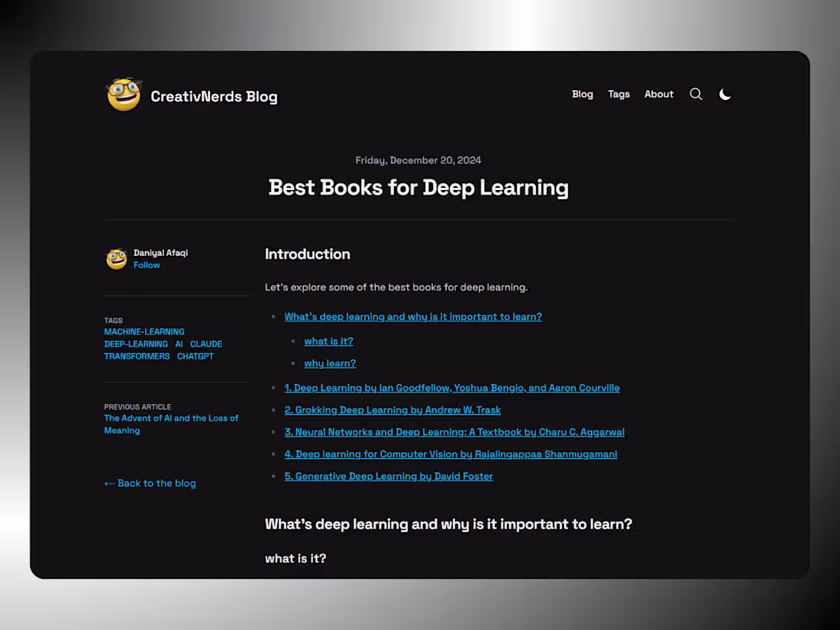
Task: Open the Grokking Deep Learning book link
Action: point(393,410)
